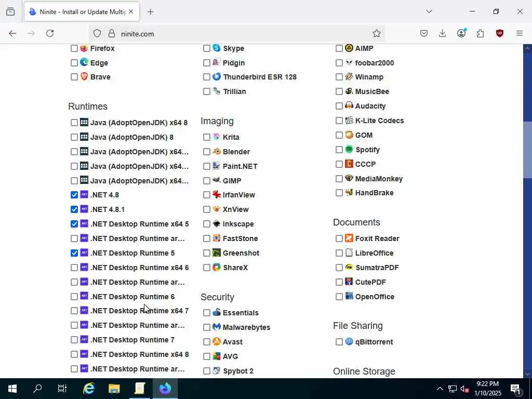Screen dimensions: 532x399
Task: Click the qBittorrent icon
Action: 349,341
